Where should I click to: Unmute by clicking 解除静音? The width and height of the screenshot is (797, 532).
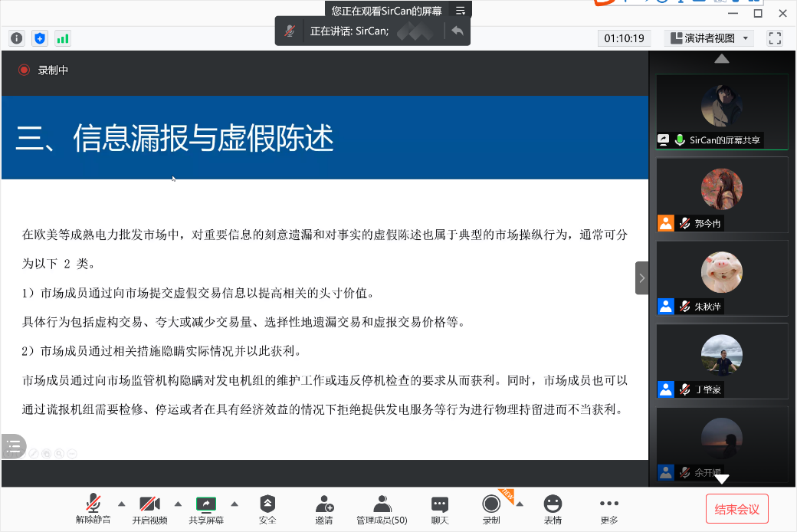pyautogui.click(x=93, y=510)
